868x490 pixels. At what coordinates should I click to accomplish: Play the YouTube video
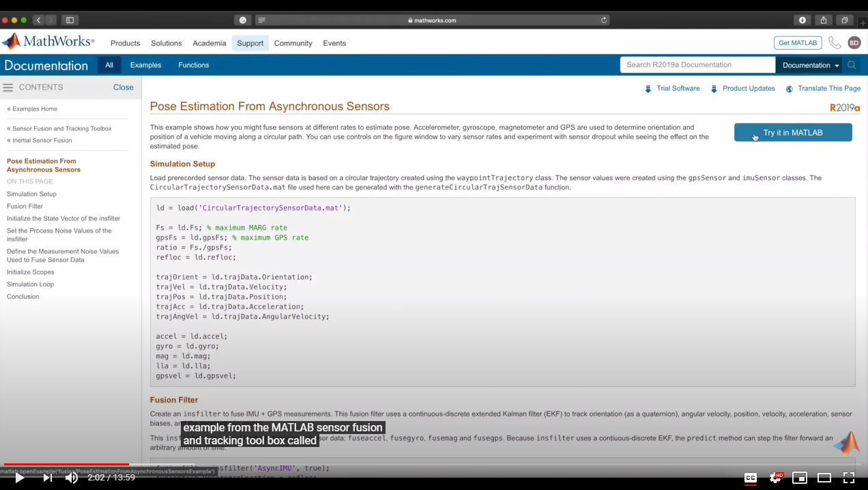pyautogui.click(x=19, y=478)
